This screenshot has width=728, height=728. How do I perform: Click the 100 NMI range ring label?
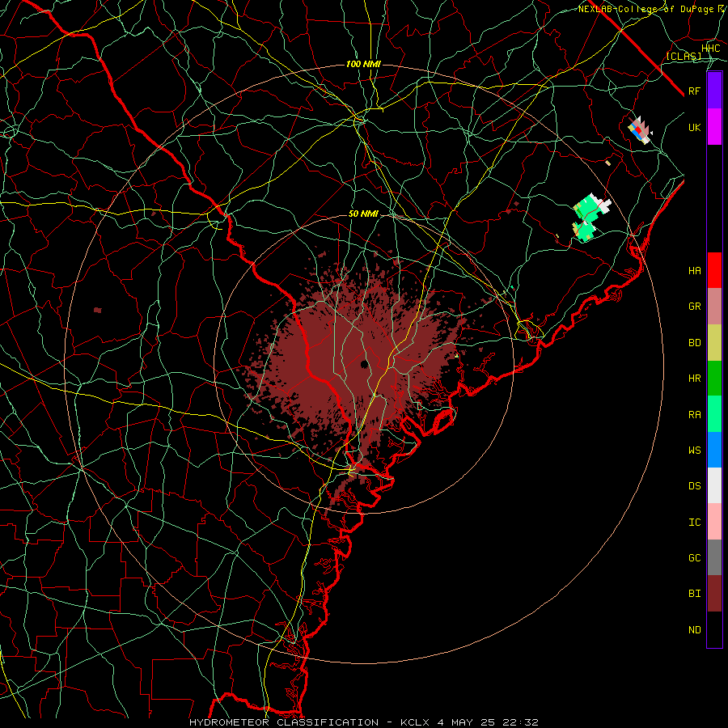click(363, 64)
